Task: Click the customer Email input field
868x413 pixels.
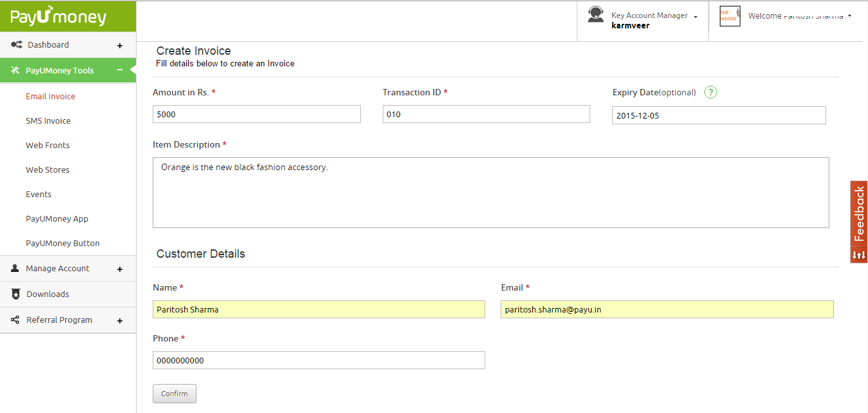Action: coord(667,309)
